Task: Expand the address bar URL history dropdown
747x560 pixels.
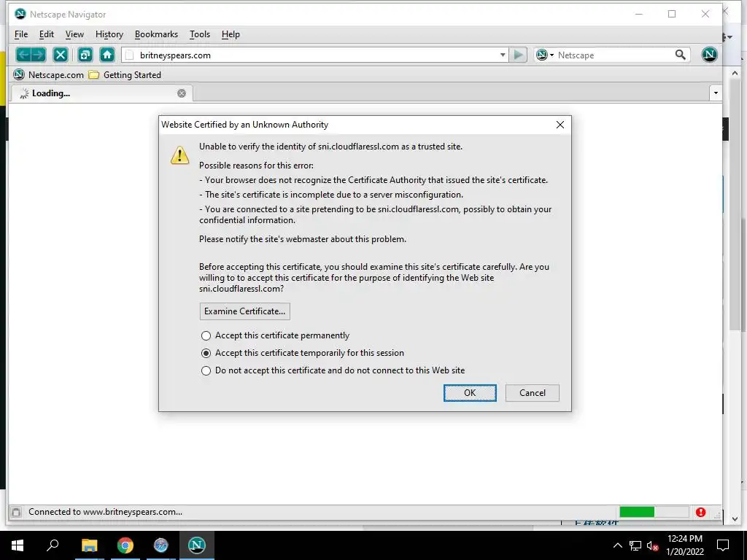Action: coord(503,55)
